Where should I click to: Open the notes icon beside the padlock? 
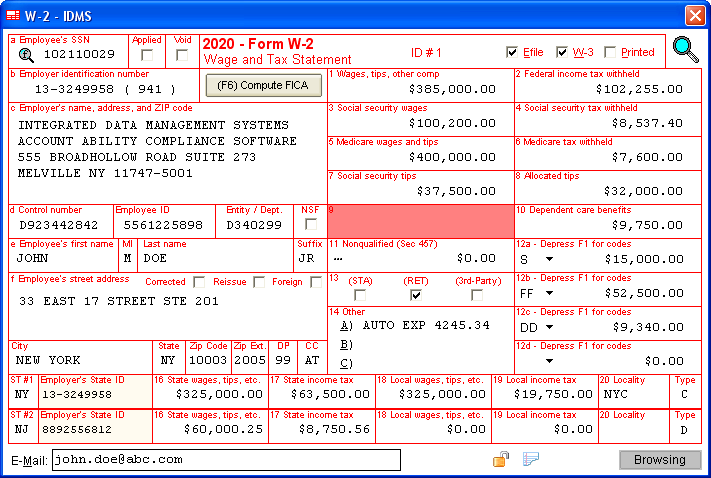pos(531,459)
